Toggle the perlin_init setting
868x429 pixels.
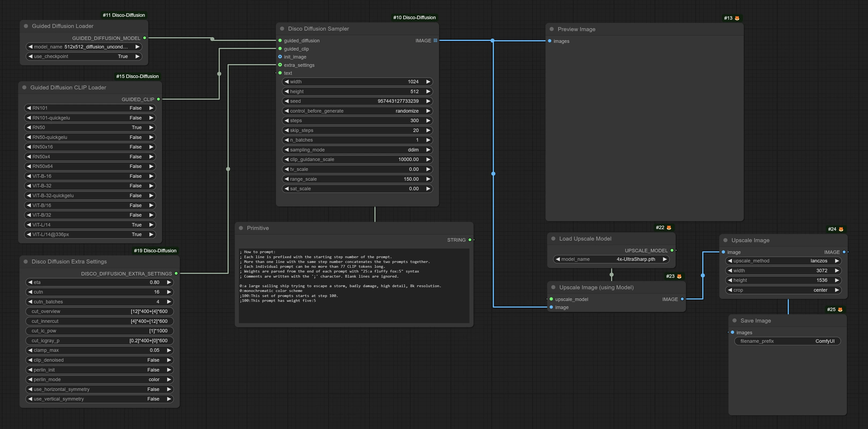pos(99,370)
